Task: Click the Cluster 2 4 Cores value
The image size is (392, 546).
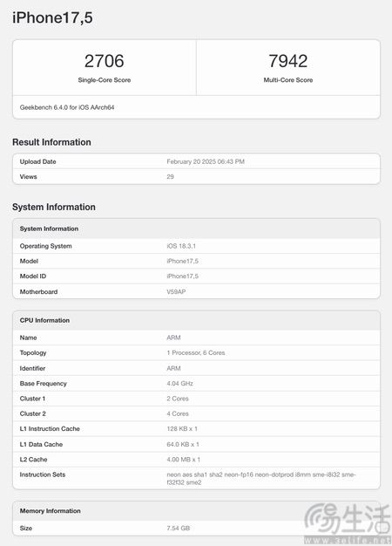Action: point(178,413)
